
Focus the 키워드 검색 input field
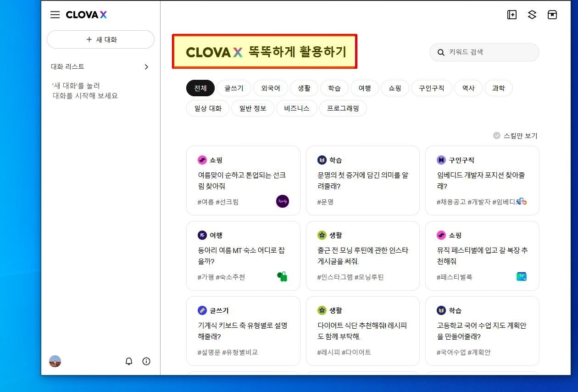click(x=484, y=52)
